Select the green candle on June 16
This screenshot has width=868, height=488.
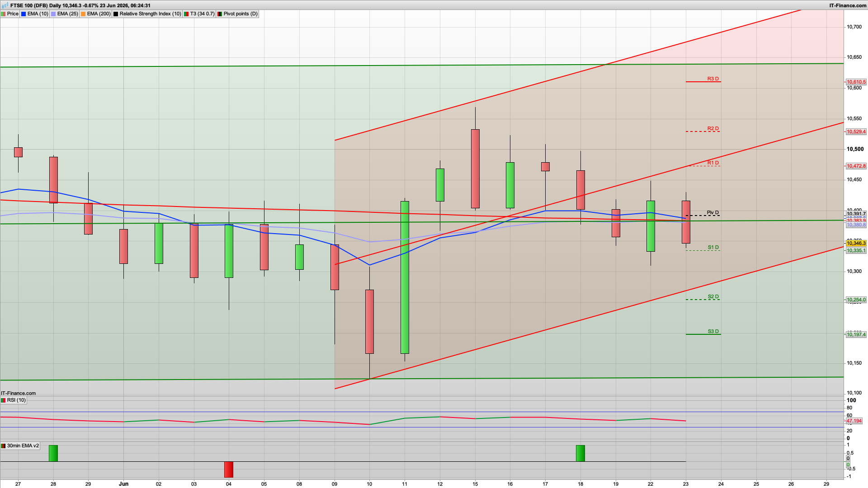click(510, 185)
